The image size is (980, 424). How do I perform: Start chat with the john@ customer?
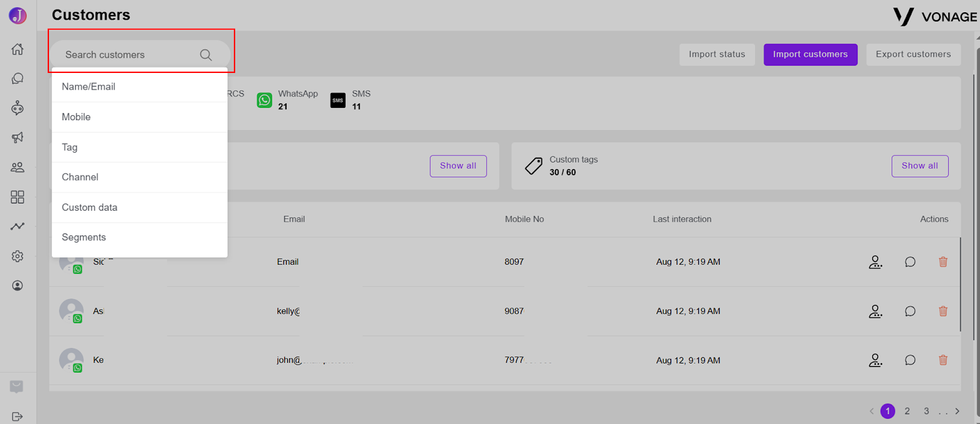pos(910,360)
